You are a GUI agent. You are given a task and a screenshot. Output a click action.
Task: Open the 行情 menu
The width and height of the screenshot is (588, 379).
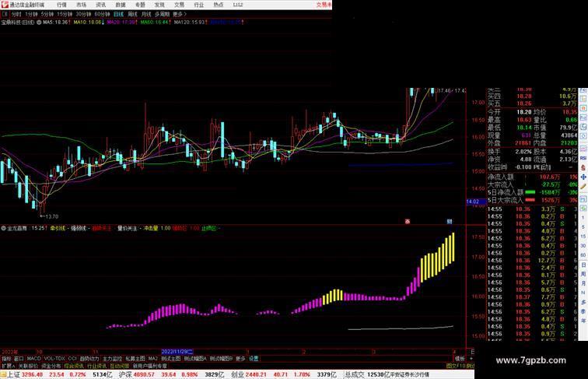pyautogui.click(x=61, y=5)
